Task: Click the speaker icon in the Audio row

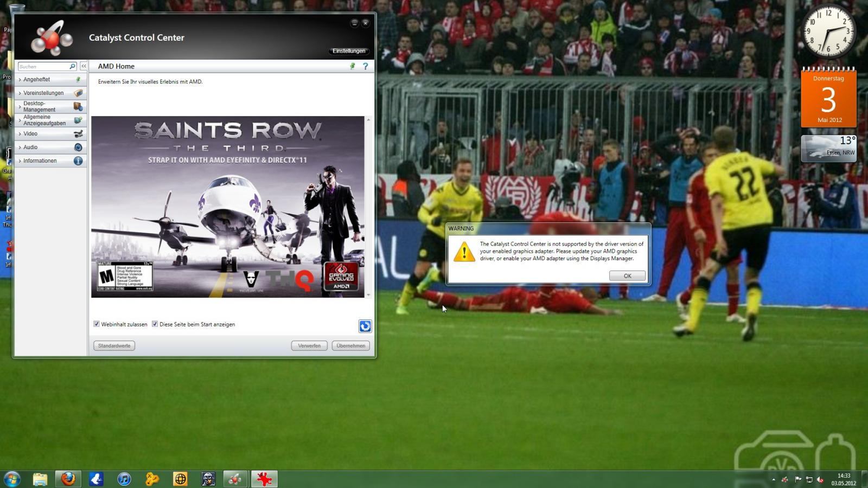Action: point(78,147)
